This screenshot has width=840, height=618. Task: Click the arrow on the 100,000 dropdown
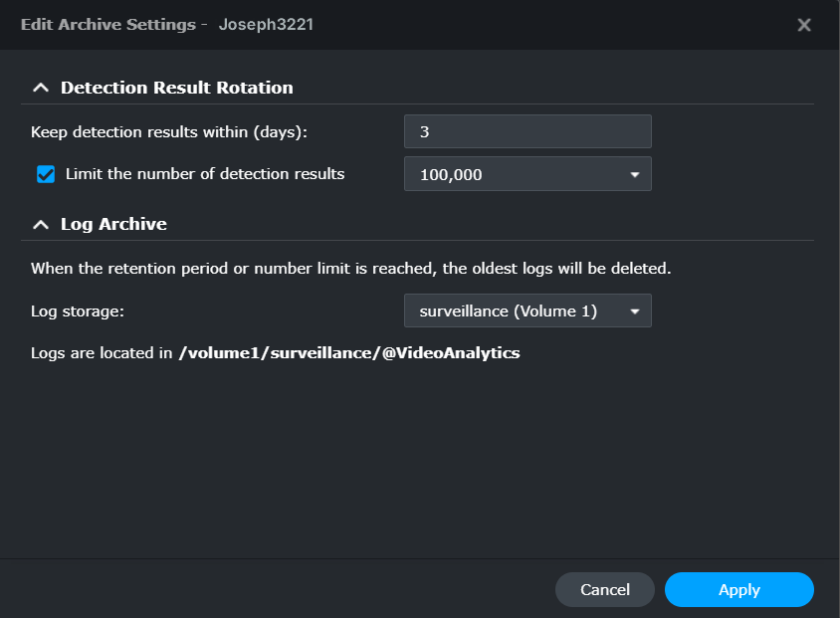click(x=635, y=175)
